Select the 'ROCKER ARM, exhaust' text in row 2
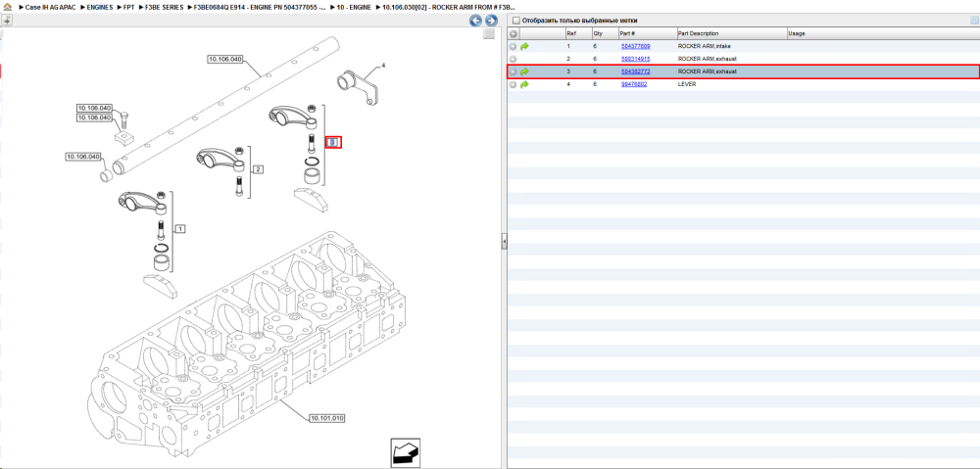Screen dimensions: 980x469 (708, 59)
